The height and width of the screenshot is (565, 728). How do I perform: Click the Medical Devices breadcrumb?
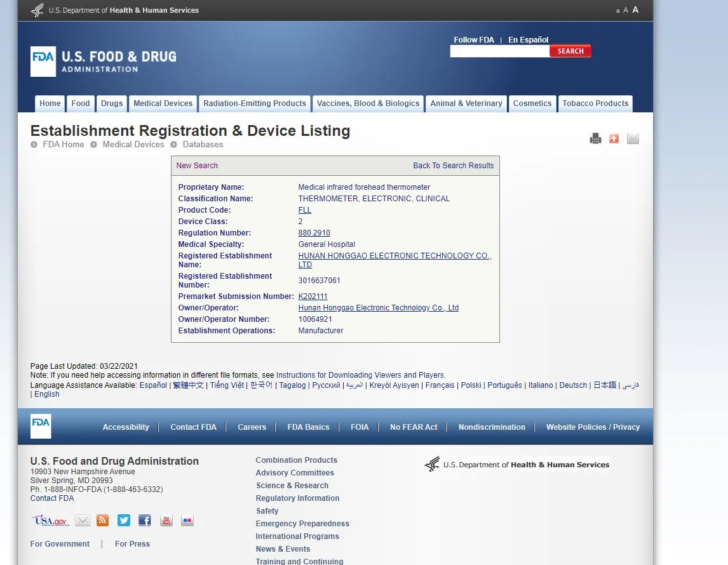tap(133, 144)
